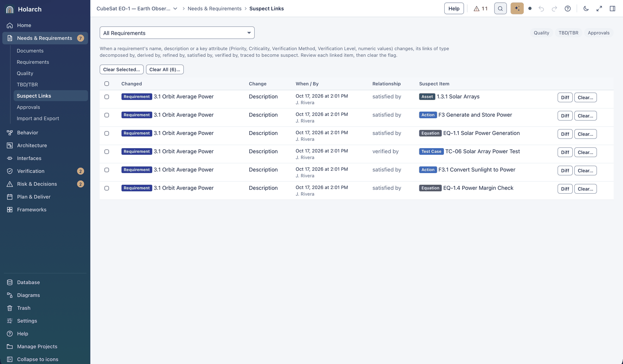Go to Home in sidebar

coord(45,25)
